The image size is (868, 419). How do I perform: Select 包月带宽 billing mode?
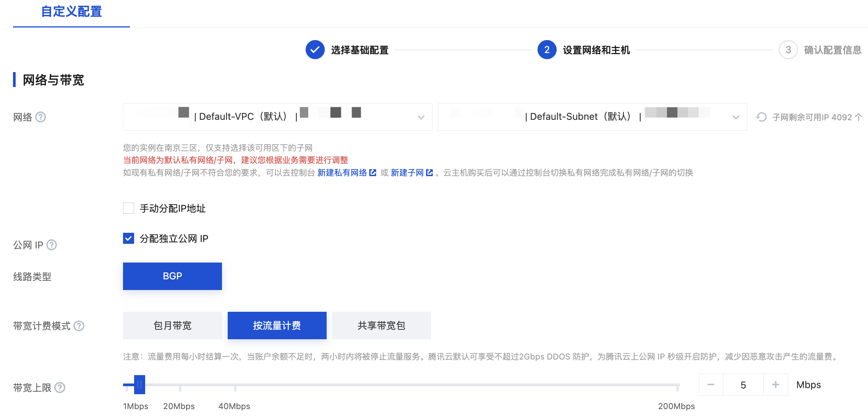[x=172, y=326]
